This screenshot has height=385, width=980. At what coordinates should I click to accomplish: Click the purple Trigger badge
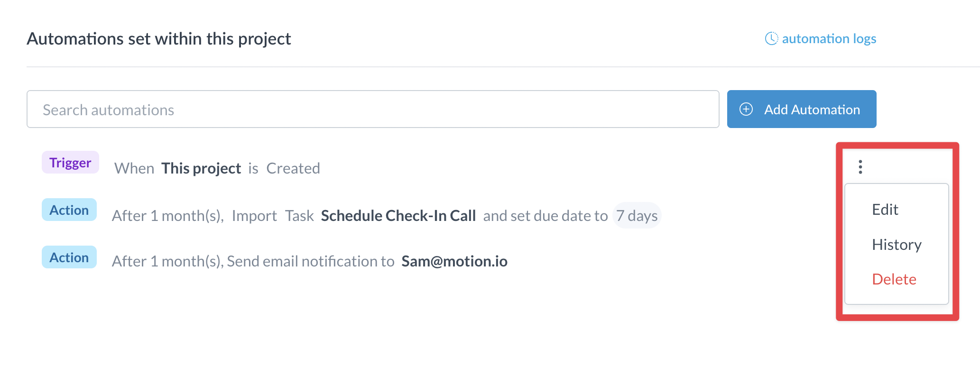coord(70,163)
